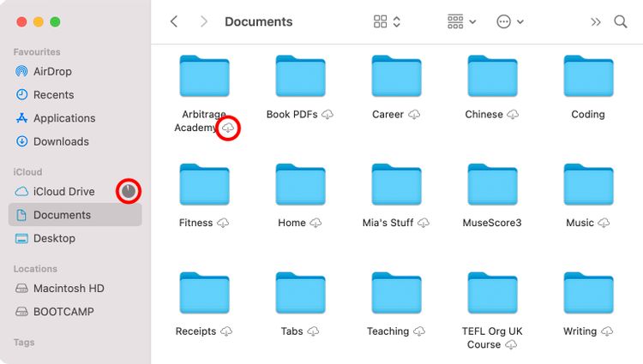Go forward with the right chevron button
Viewport: 643px width, 364px height.
[203, 21]
